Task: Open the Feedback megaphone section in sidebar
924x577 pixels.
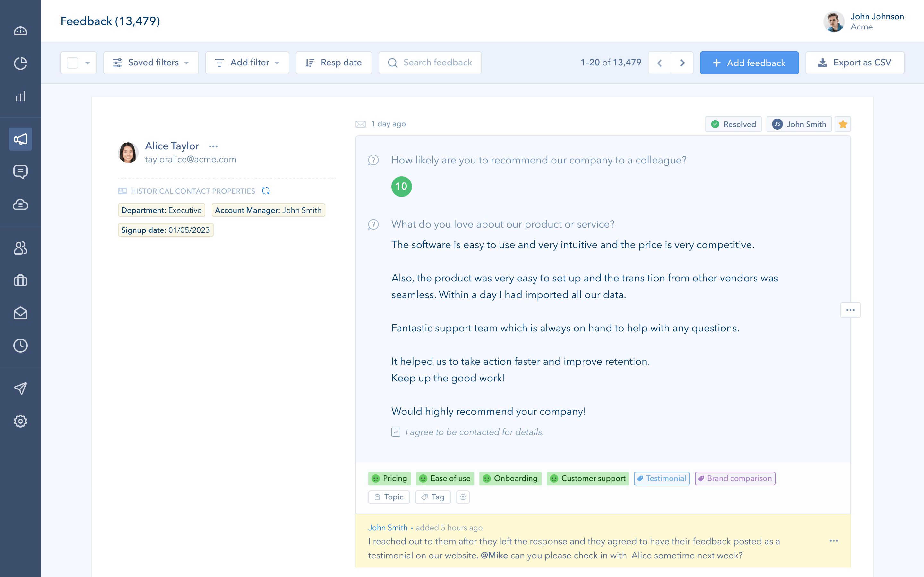Action: [x=20, y=139]
